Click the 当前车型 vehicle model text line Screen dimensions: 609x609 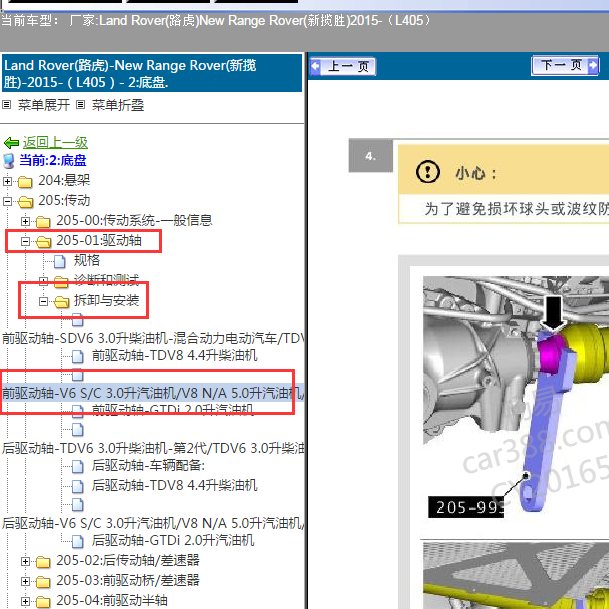pyautogui.click(x=216, y=21)
